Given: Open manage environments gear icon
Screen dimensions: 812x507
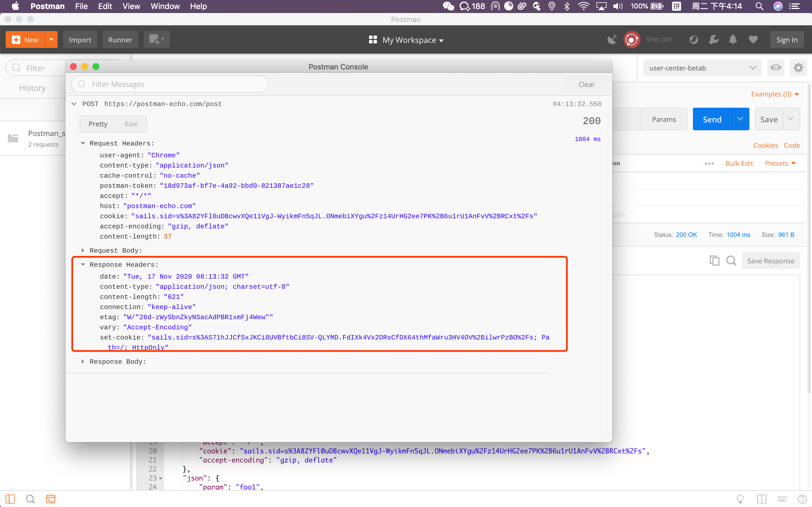Looking at the screenshot, I should coord(798,68).
